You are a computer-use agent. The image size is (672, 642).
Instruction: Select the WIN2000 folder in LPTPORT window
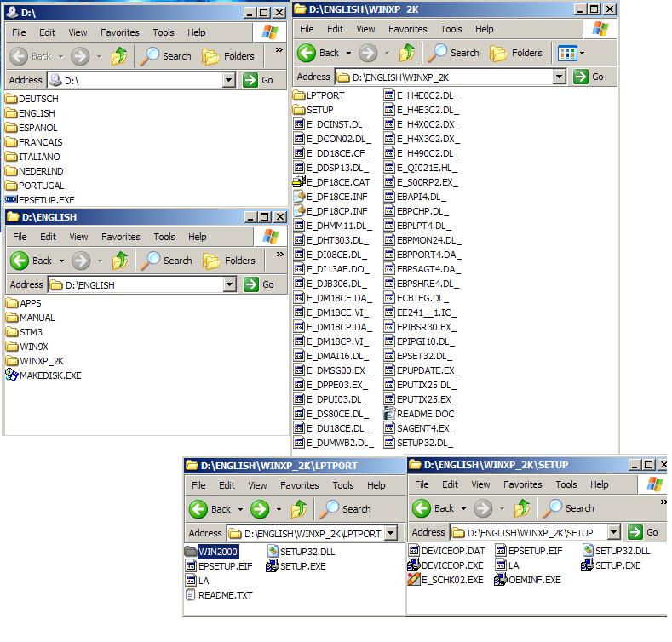[x=212, y=552]
